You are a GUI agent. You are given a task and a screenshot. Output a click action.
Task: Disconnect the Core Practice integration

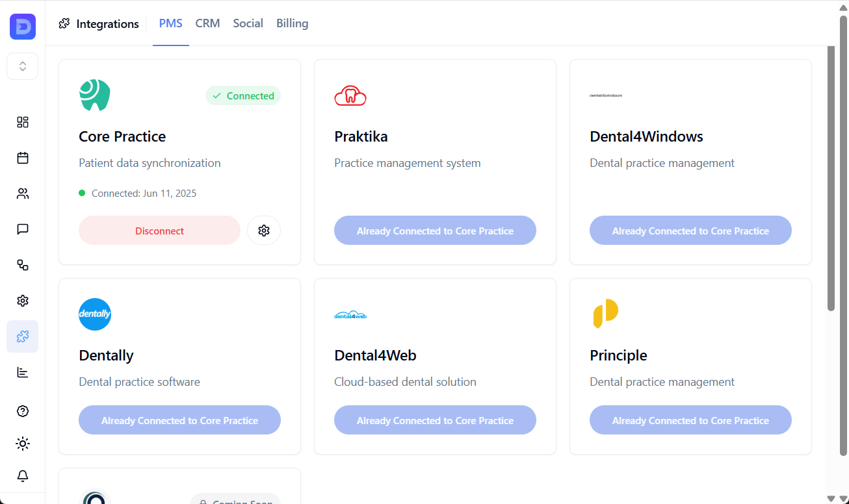tap(159, 230)
